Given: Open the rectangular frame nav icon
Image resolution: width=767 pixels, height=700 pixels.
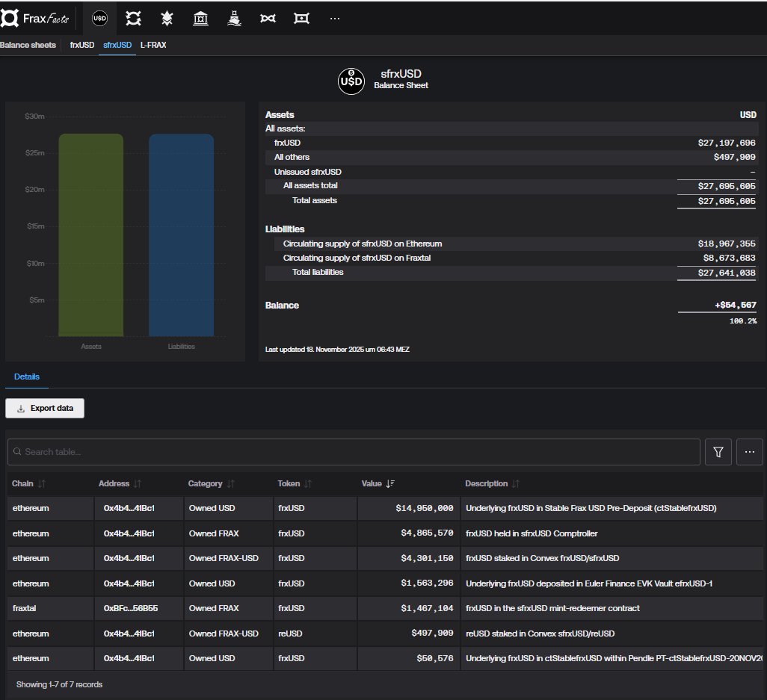Looking at the screenshot, I should (x=301, y=19).
